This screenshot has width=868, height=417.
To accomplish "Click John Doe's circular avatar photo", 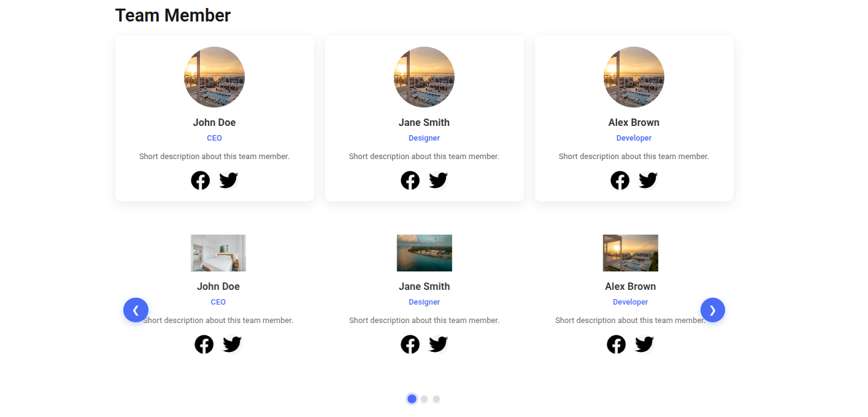I will click(215, 77).
